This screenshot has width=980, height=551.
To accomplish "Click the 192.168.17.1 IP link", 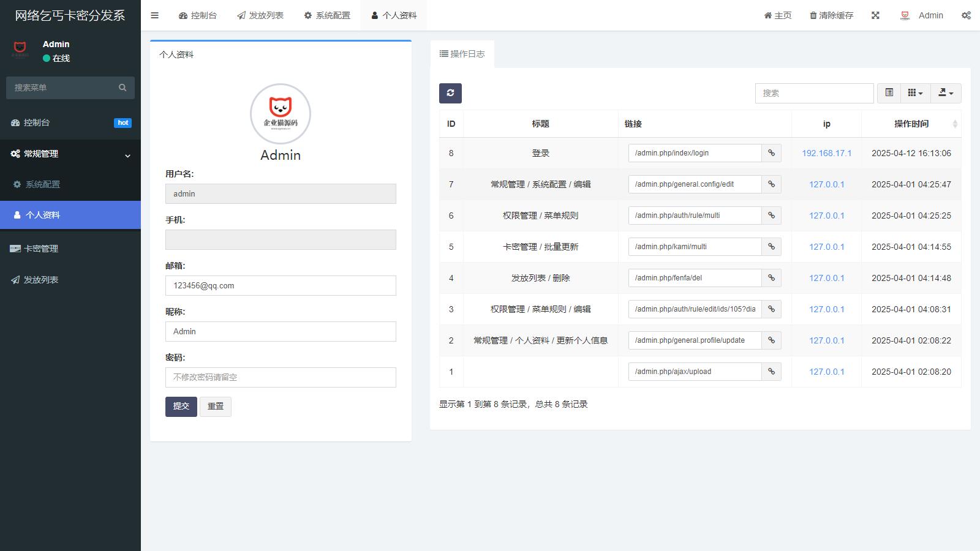I will pos(826,153).
